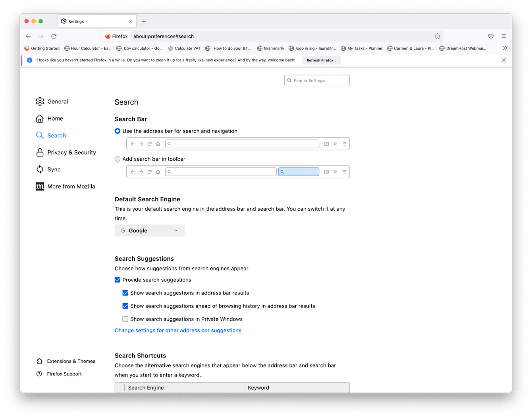Expand the bookmarks toolbar overflow chevron
Image resolution: width=532 pixels, height=419 pixels.
point(505,48)
